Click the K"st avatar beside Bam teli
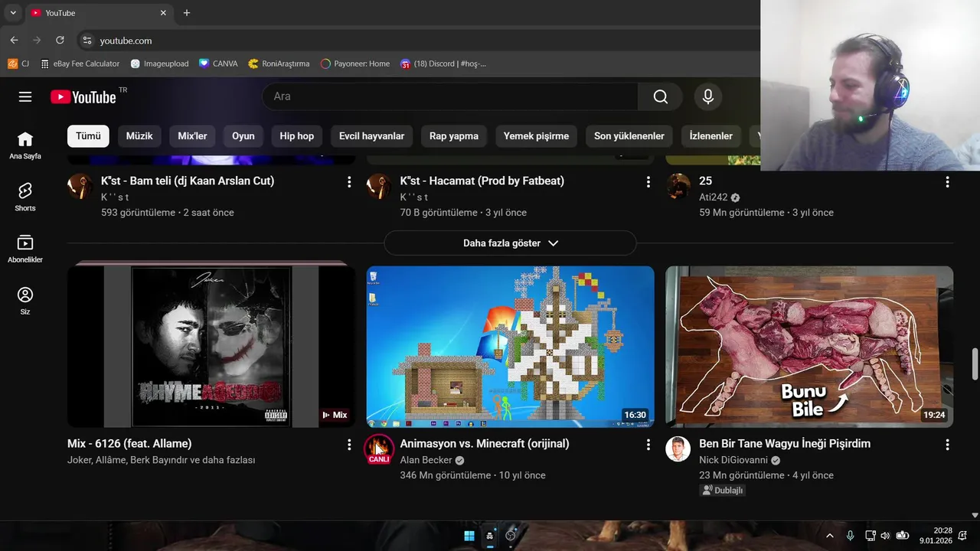The image size is (980, 551). [80, 186]
